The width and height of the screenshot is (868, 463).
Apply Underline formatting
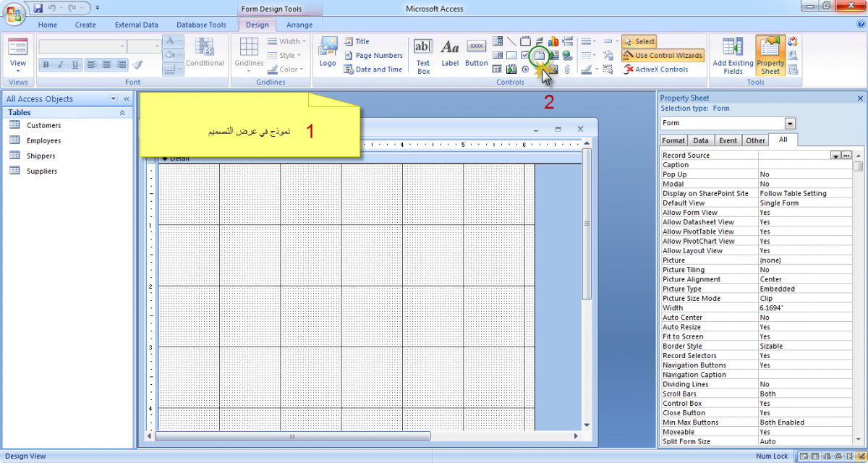point(75,64)
